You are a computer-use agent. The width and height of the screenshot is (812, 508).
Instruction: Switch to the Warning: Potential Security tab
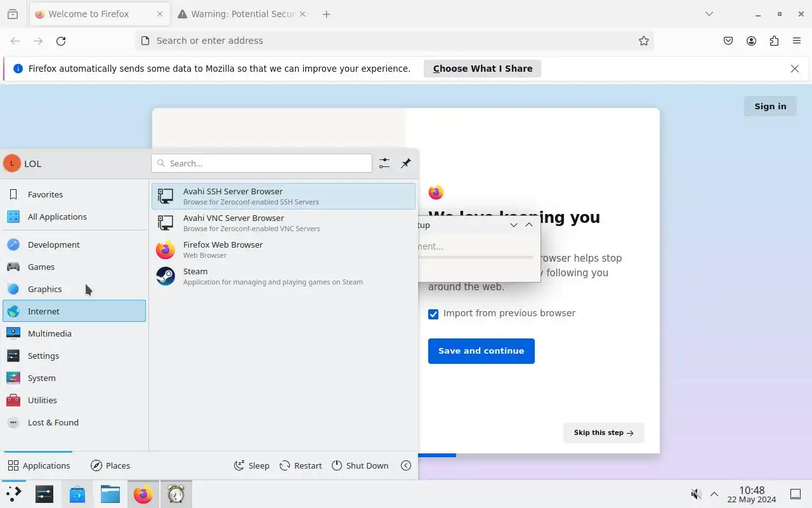(x=242, y=14)
